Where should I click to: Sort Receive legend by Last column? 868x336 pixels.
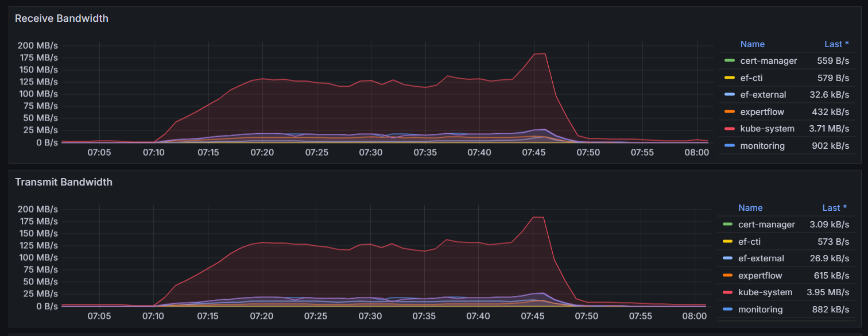click(832, 44)
